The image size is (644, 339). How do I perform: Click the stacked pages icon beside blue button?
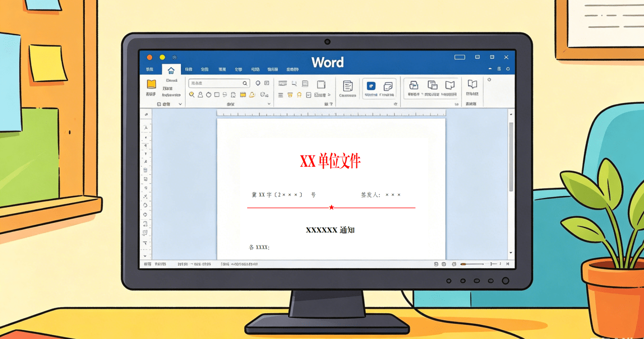(x=388, y=86)
